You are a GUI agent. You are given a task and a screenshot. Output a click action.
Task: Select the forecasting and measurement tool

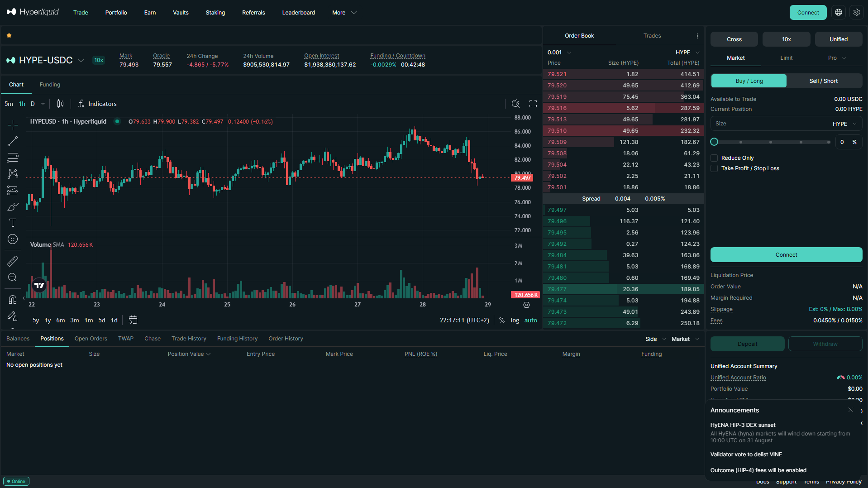coord(13,190)
